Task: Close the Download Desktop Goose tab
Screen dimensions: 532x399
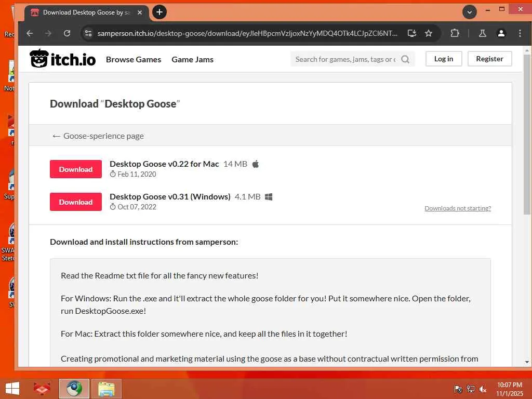Action: 139,12
